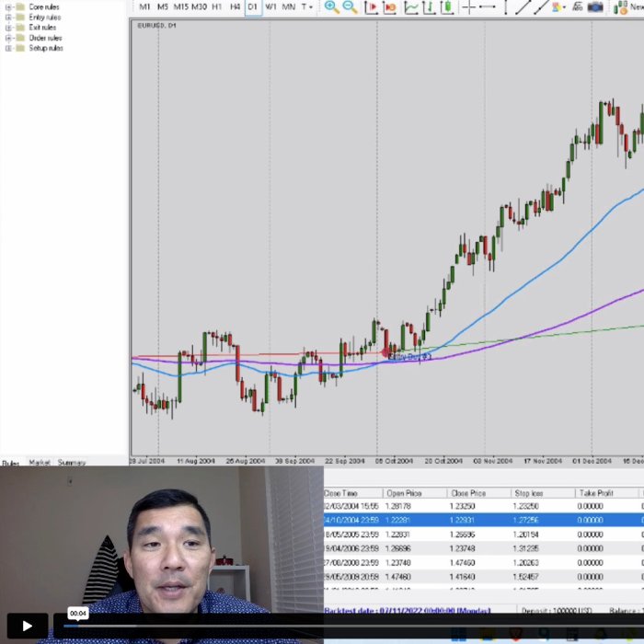Open the Market tab

click(40, 463)
